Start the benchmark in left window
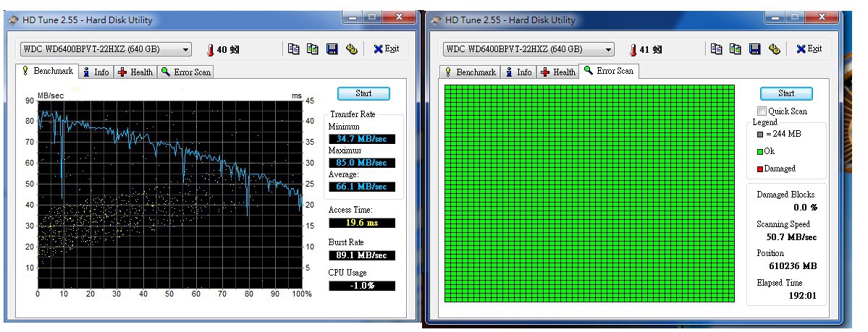868x332 pixels. click(363, 93)
